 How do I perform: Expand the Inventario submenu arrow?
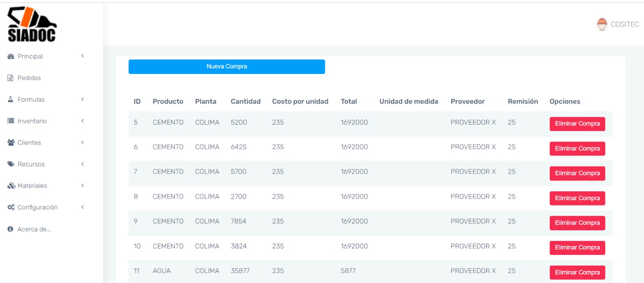(83, 121)
